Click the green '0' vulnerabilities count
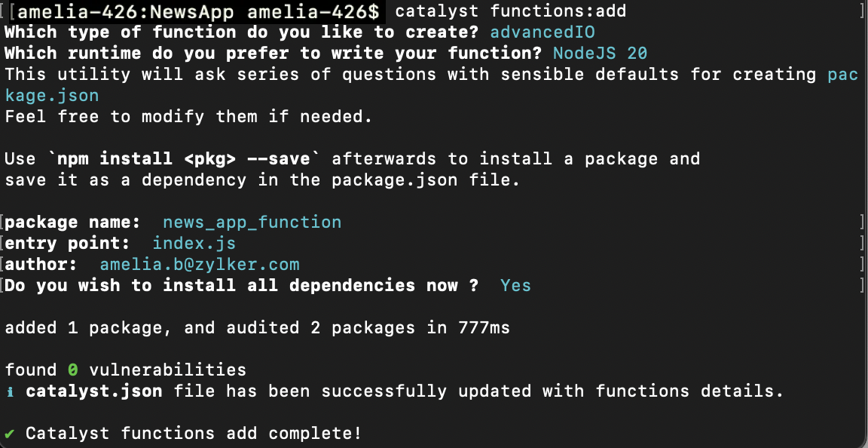868x448 pixels. (x=73, y=370)
